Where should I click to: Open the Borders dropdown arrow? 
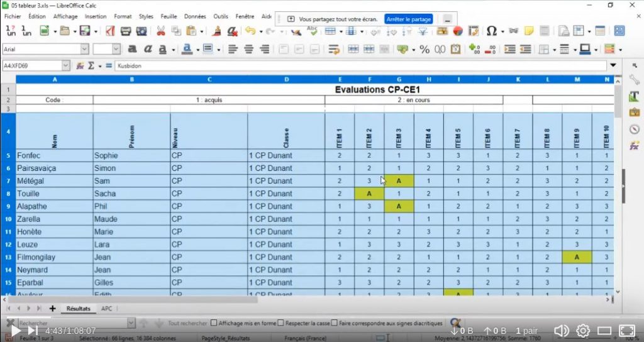[555, 50]
